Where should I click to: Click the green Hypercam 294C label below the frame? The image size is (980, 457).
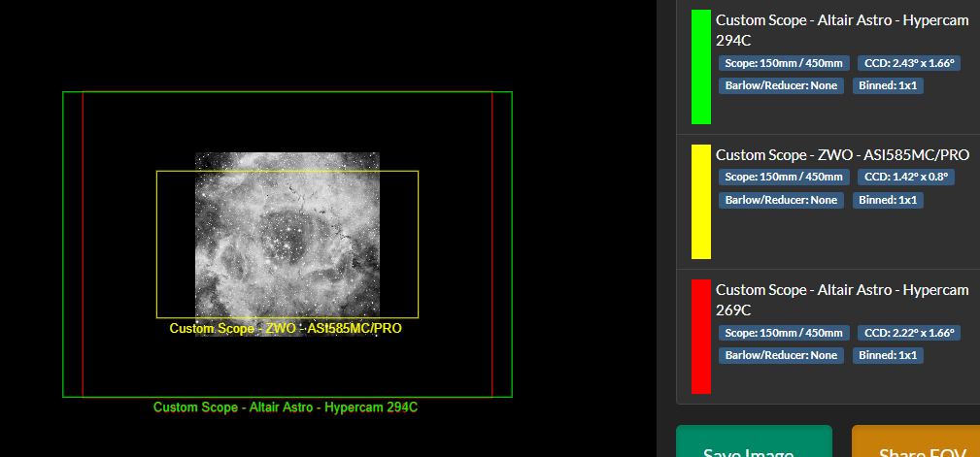tap(286, 408)
